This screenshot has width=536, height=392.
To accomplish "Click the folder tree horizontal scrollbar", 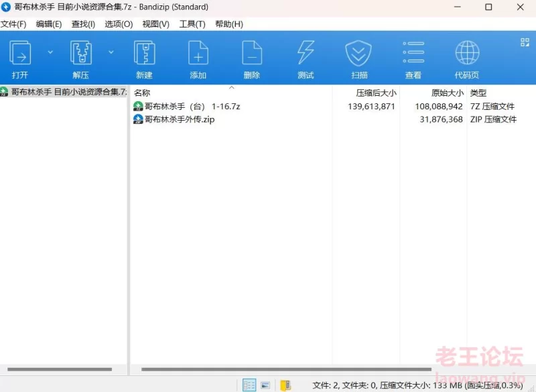I will 60,369.
